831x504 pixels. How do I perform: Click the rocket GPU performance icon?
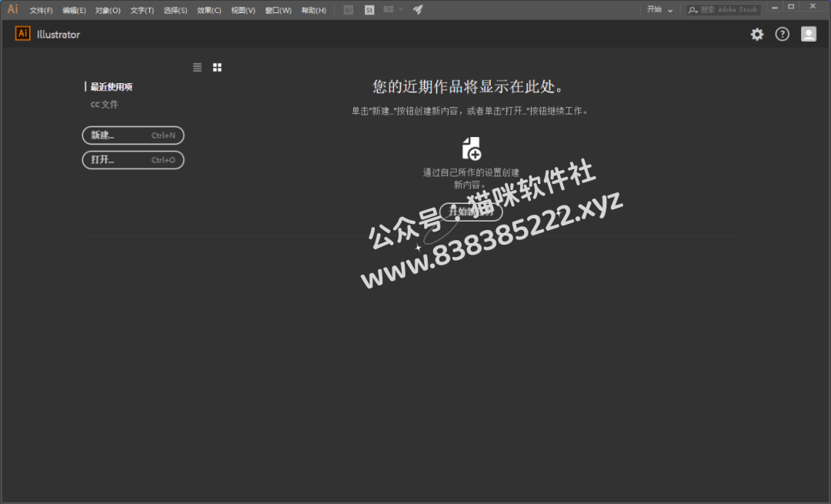point(418,9)
